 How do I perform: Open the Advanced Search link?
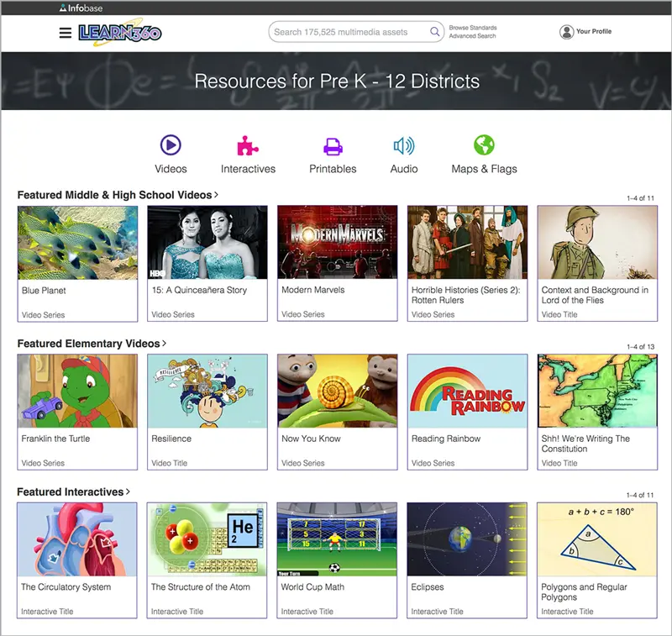click(472, 37)
